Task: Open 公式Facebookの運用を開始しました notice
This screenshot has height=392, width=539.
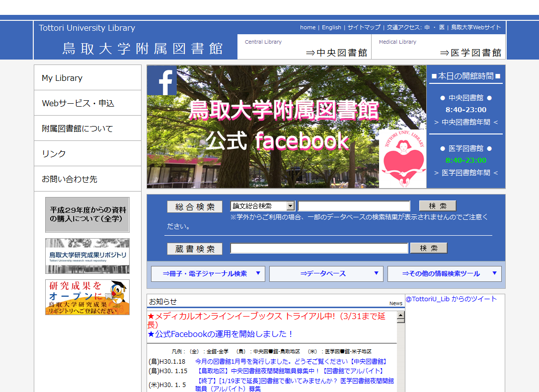Action: (221, 334)
